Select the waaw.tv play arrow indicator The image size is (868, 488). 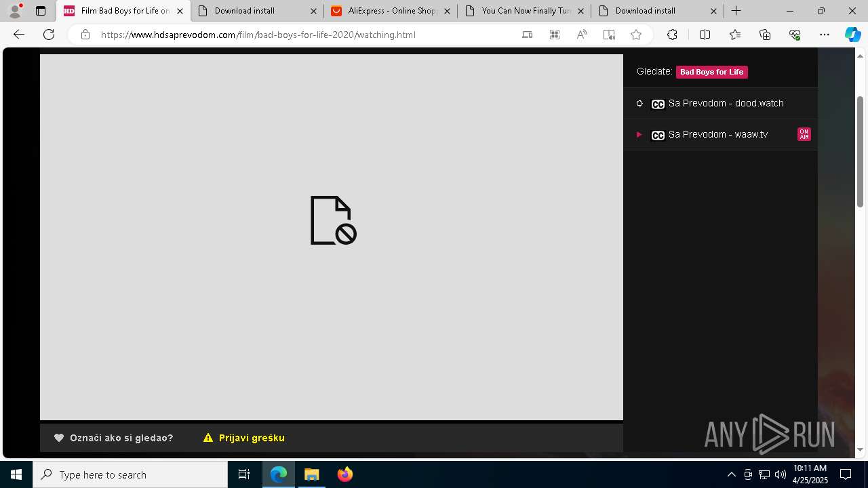tap(639, 134)
